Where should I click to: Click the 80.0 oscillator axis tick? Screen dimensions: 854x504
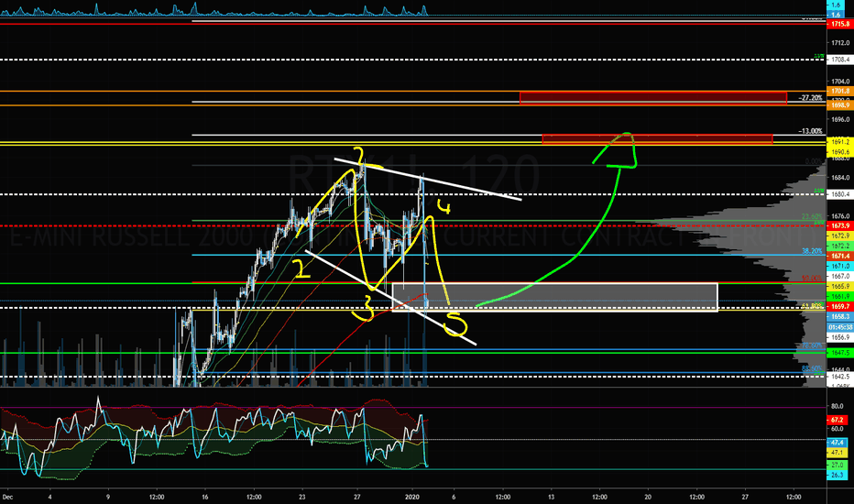[x=838, y=407]
